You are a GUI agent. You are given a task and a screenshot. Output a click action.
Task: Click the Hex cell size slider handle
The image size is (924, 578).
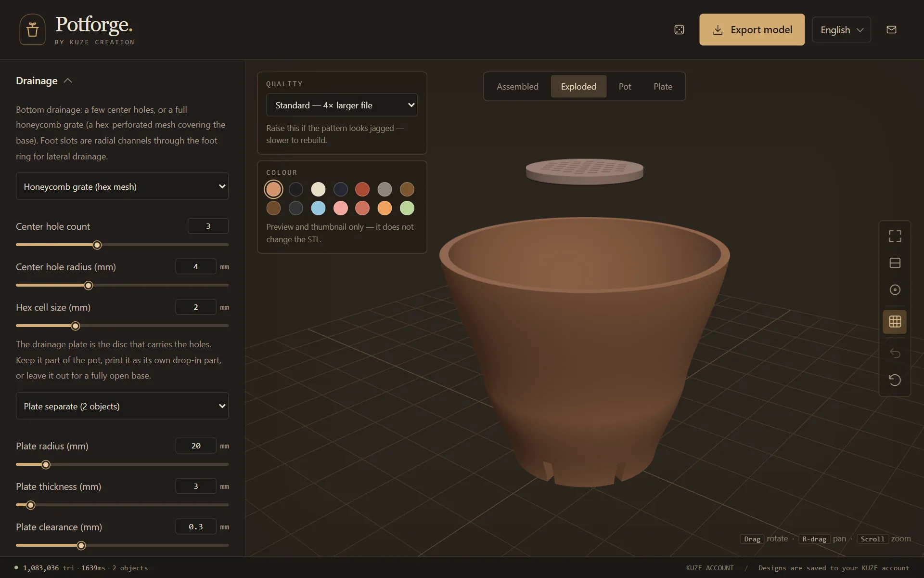(76, 326)
